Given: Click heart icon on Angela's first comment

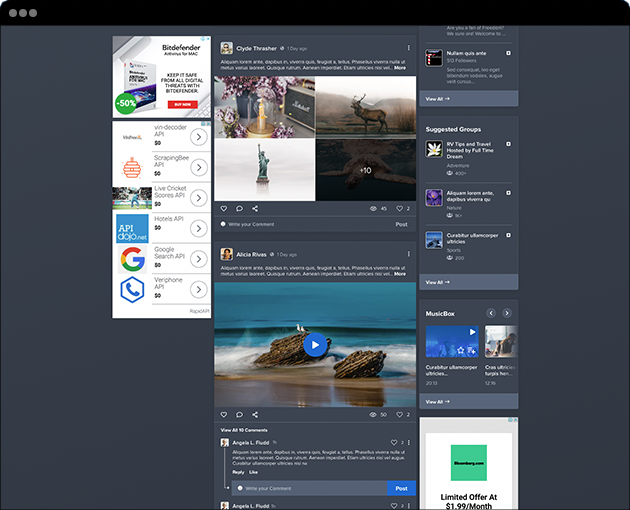Looking at the screenshot, I should point(394,442).
